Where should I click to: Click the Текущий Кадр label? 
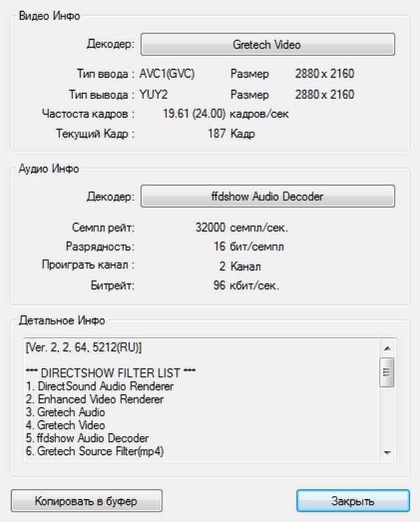tap(95, 134)
